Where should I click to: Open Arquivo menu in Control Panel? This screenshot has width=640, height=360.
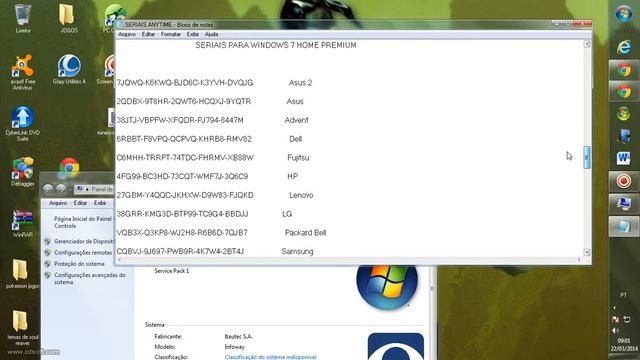pos(58,203)
